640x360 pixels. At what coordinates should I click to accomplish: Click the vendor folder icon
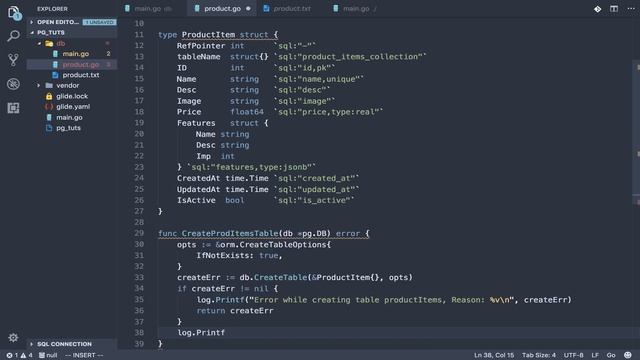pyautogui.click(x=49, y=86)
